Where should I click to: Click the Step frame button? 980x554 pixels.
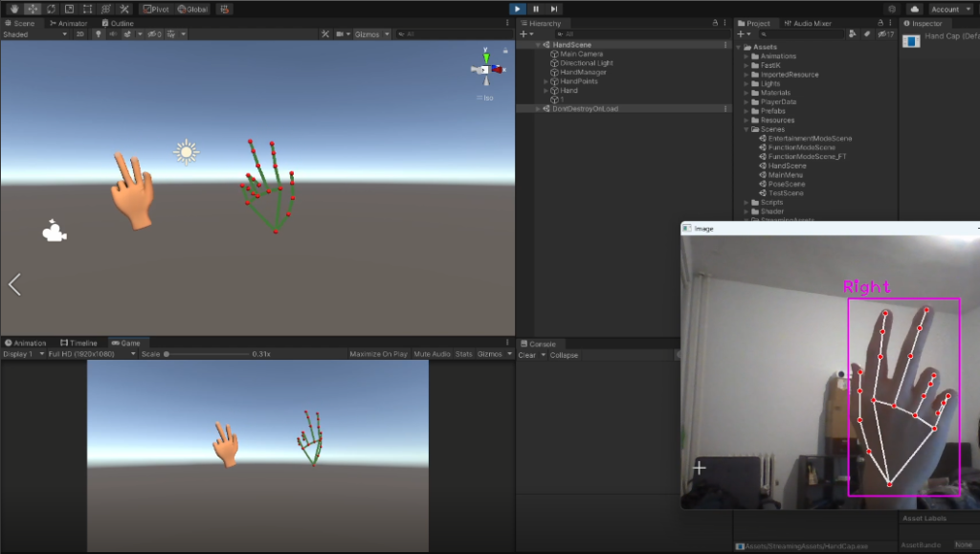pyautogui.click(x=554, y=9)
